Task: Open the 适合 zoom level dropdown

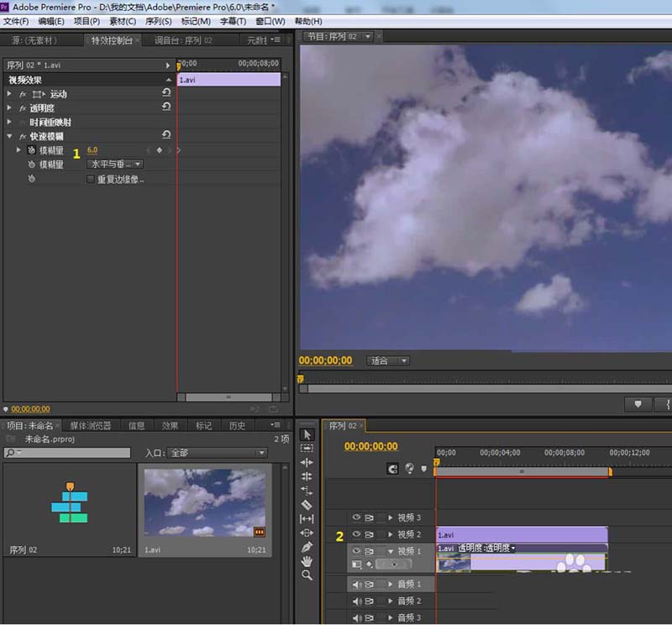Action: click(x=388, y=360)
